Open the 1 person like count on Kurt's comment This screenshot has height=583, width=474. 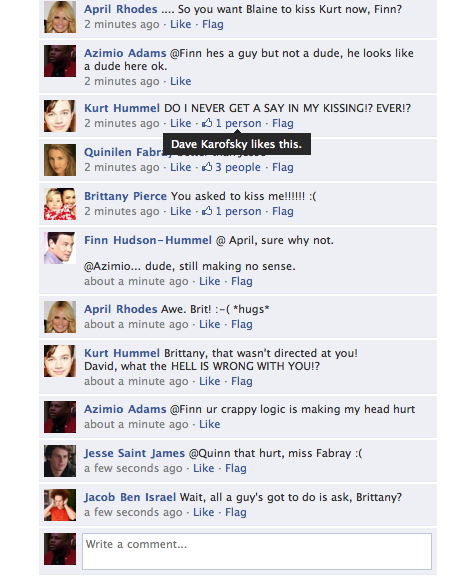238,123
